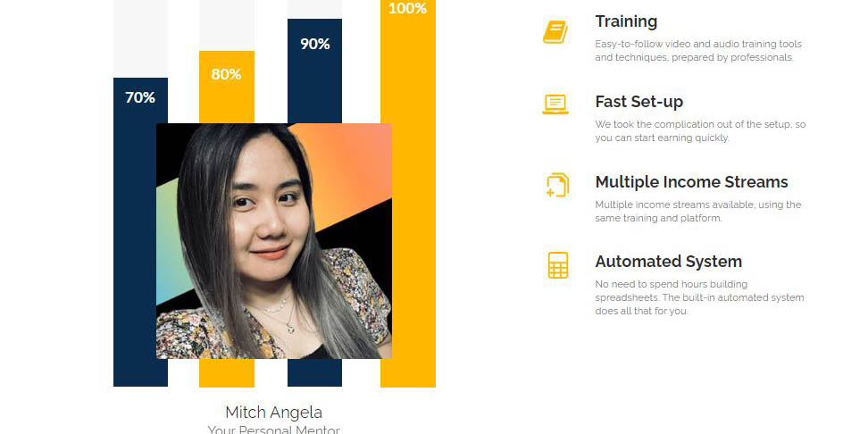Click the duplicate-pages icon beside Multiple Income Streams
The height and width of the screenshot is (434, 868).
[x=557, y=185]
